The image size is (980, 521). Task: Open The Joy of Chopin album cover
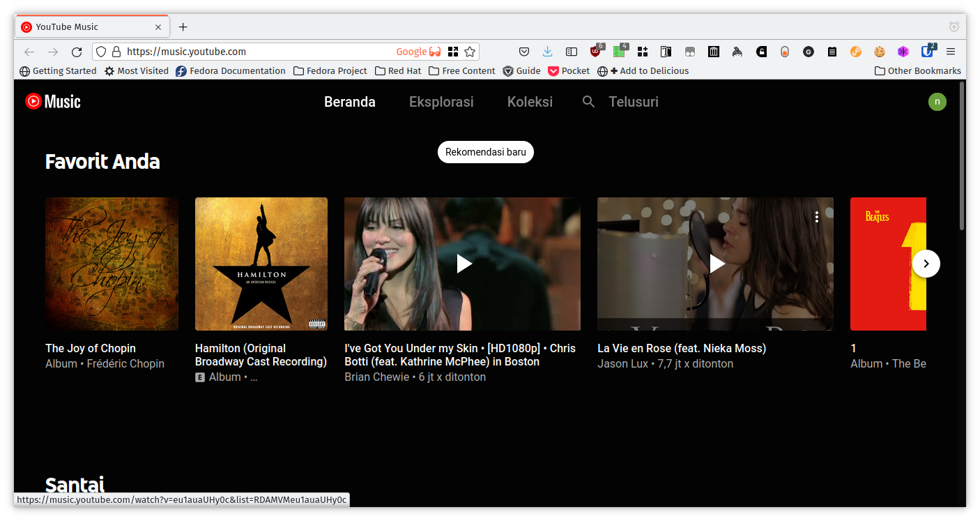coord(112,264)
